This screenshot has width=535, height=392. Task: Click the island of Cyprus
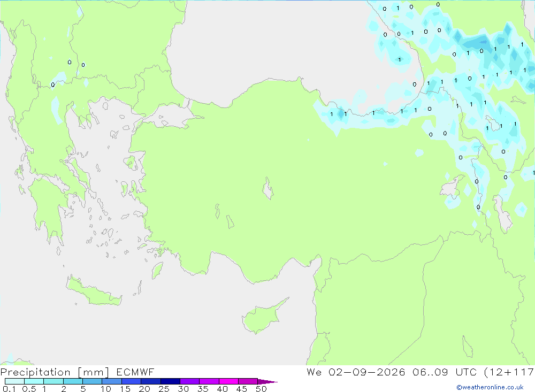click(x=262, y=318)
